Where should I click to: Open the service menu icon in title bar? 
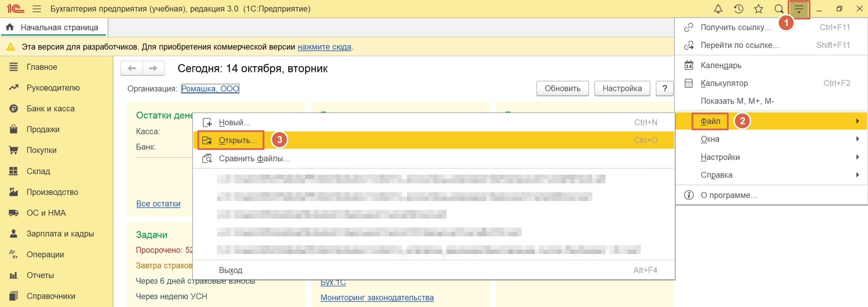pyautogui.click(x=799, y=9)
